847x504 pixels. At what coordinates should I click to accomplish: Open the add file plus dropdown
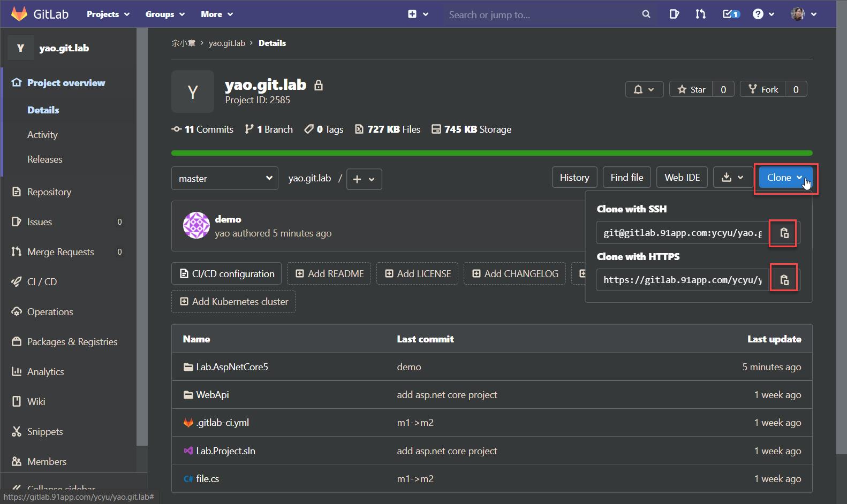coord(364,179)
